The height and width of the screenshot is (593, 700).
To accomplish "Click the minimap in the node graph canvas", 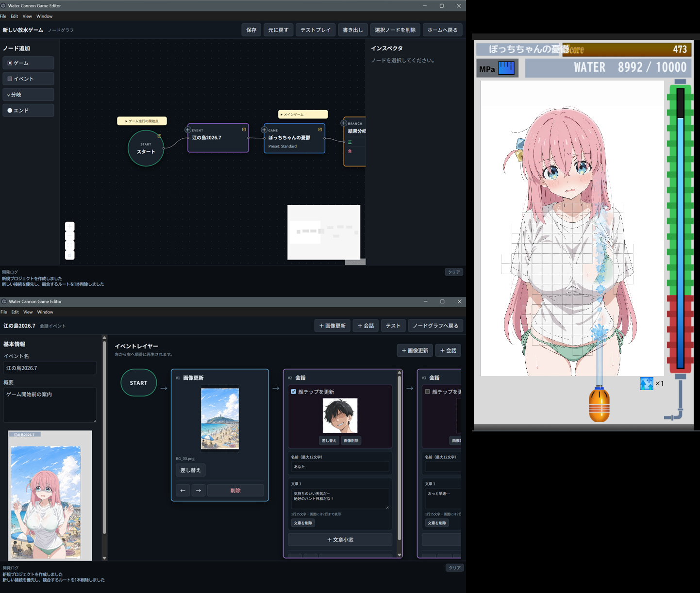I will click(x=324, y=232).
